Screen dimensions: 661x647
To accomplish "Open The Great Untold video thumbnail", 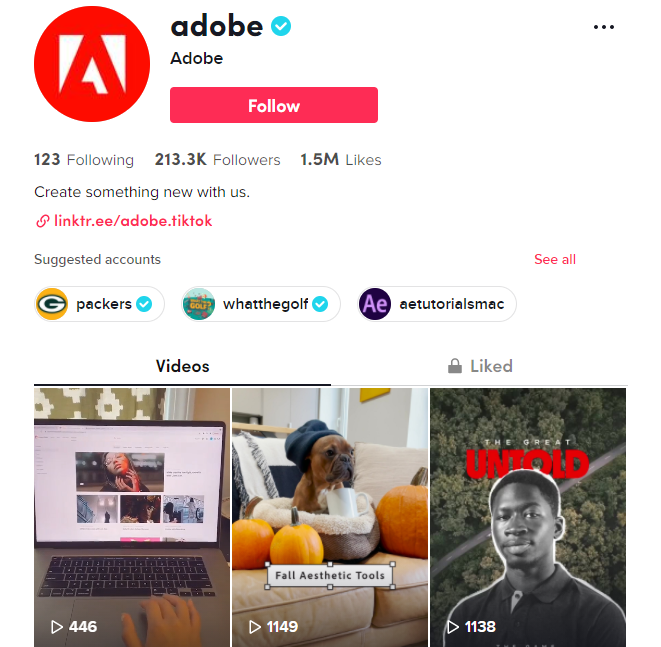I will [x=528, y=517].
